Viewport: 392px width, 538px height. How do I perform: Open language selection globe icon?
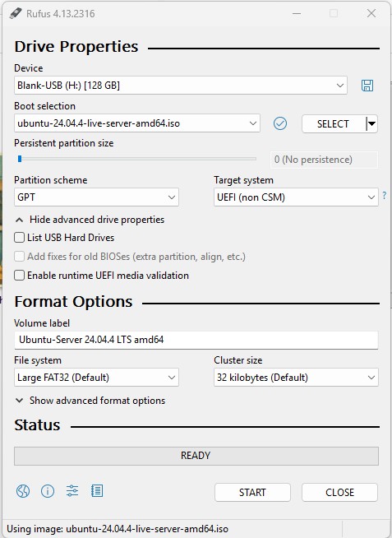(23, 491)
